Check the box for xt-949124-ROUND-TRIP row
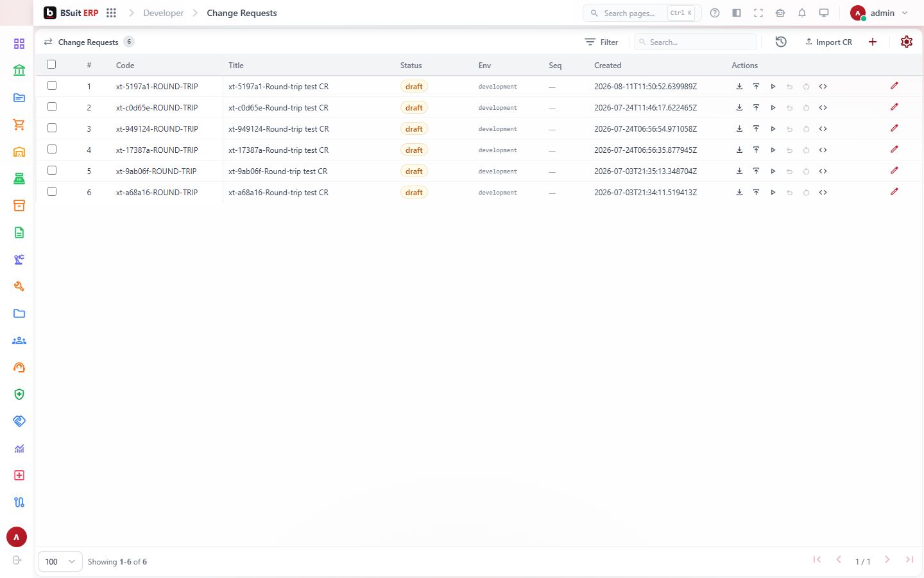The image size is (924, 578). [52, 128]
